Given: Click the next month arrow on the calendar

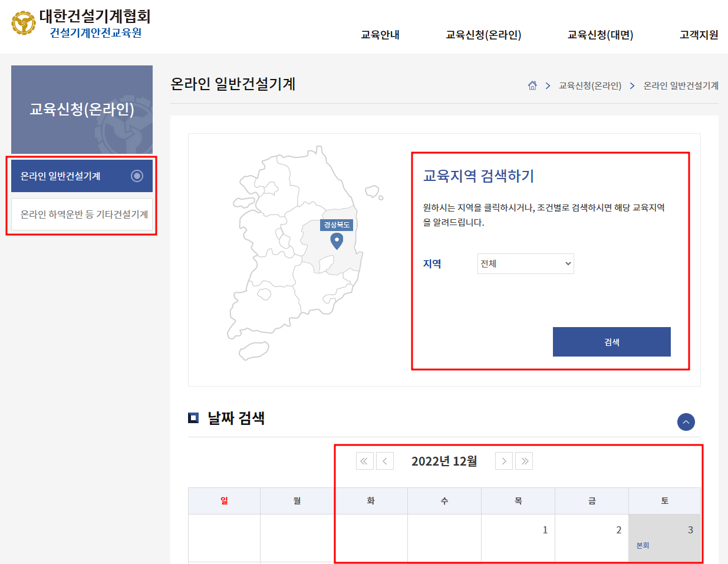Looking at the screenshot, I should [503, 461].
